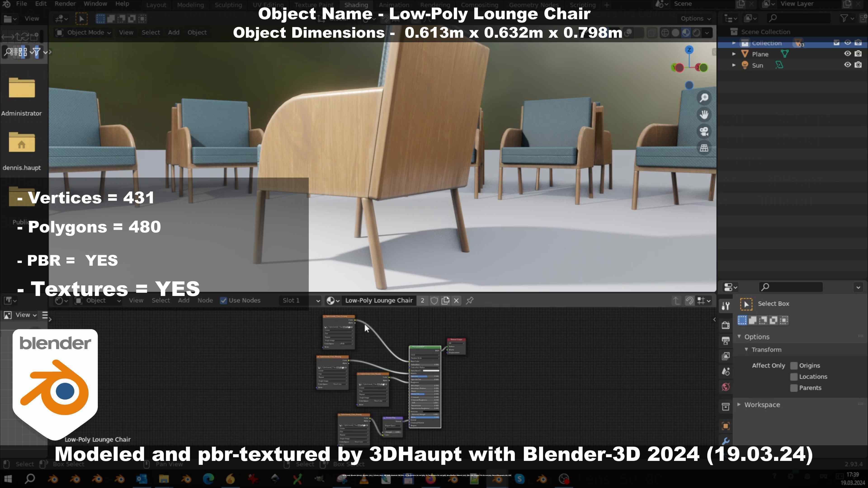Screen dimensions: 868x488
Task: Open the Collection properties tab
Action: tap(726, 406)
